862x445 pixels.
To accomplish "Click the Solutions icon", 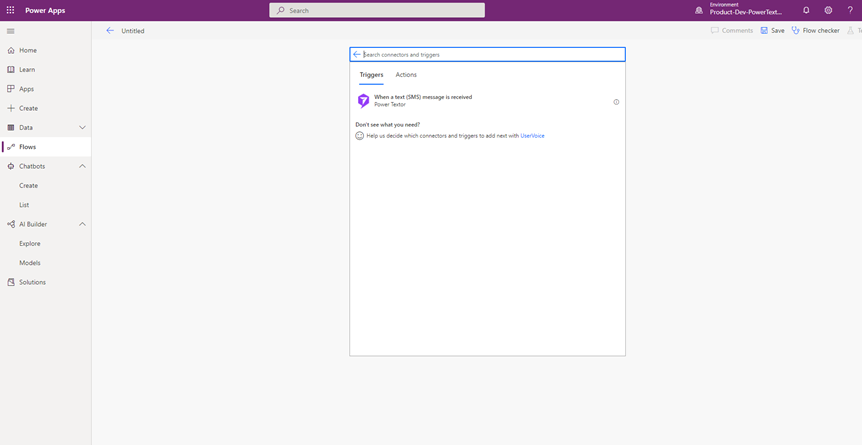I will coord(10,282).
